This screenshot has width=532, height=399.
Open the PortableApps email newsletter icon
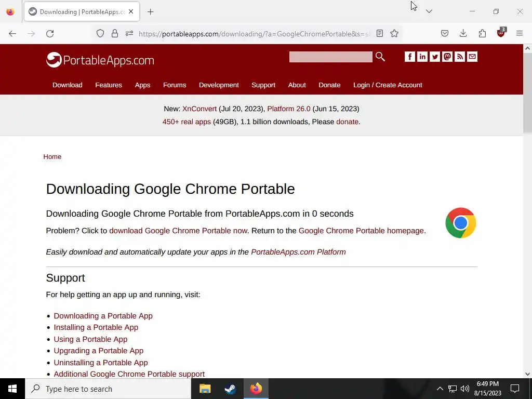[x=472, y=57]
